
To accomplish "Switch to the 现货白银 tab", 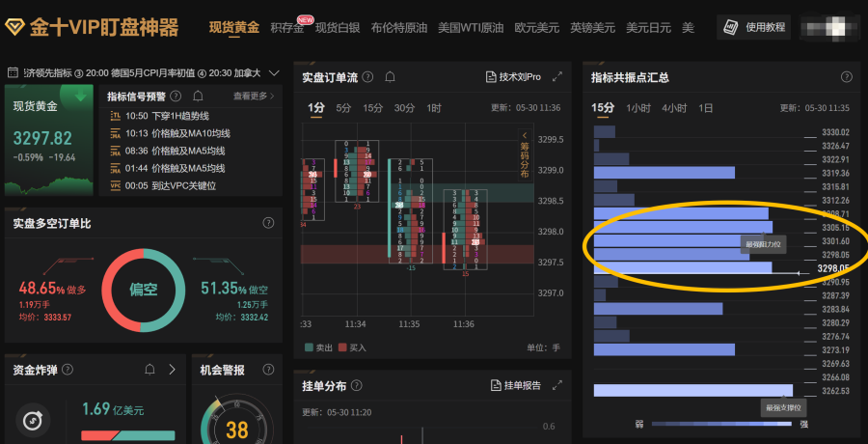I will 338,28.
